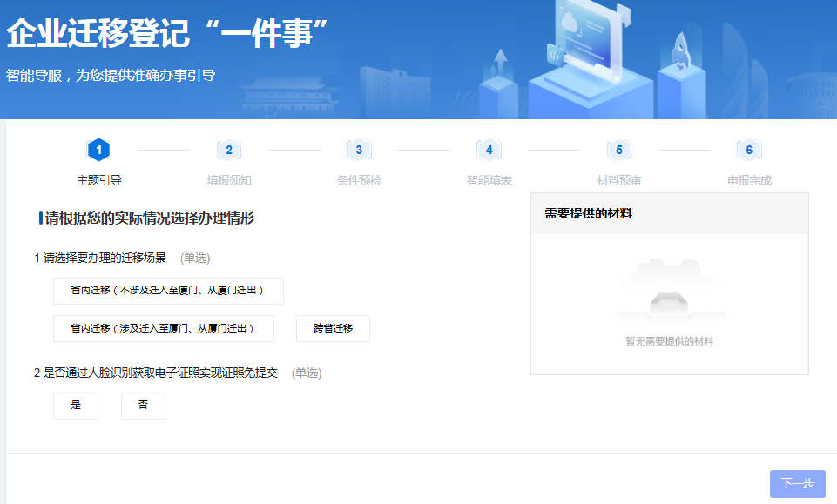This screenshot has height=504, width=837.
Task: Click the rocket illustration in the banner
Action: pyautogui.click(x=682, y=51)
